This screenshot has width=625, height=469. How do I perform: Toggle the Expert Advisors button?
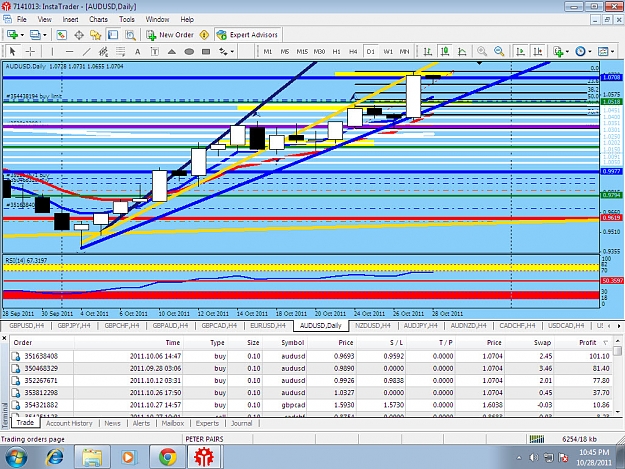point(247,35)
